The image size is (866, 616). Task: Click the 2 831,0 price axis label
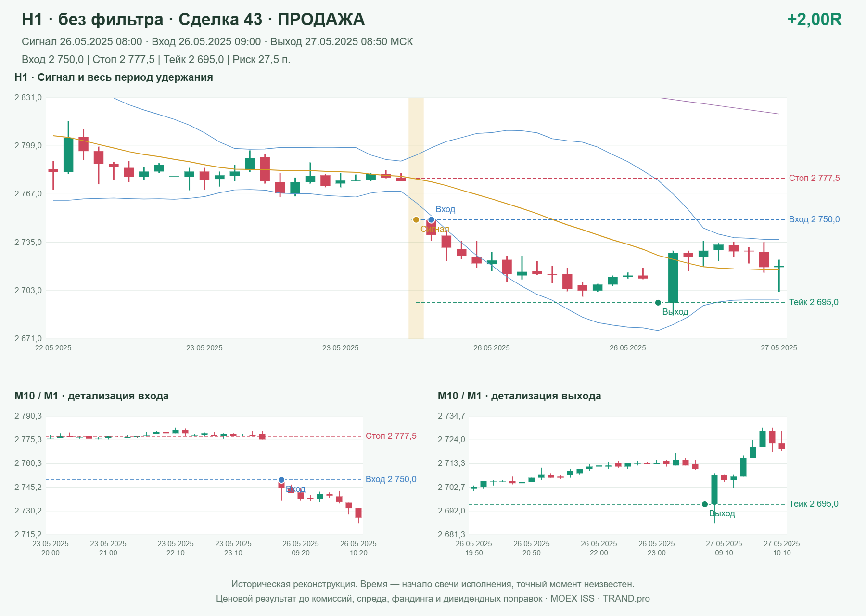coord(28,98)
